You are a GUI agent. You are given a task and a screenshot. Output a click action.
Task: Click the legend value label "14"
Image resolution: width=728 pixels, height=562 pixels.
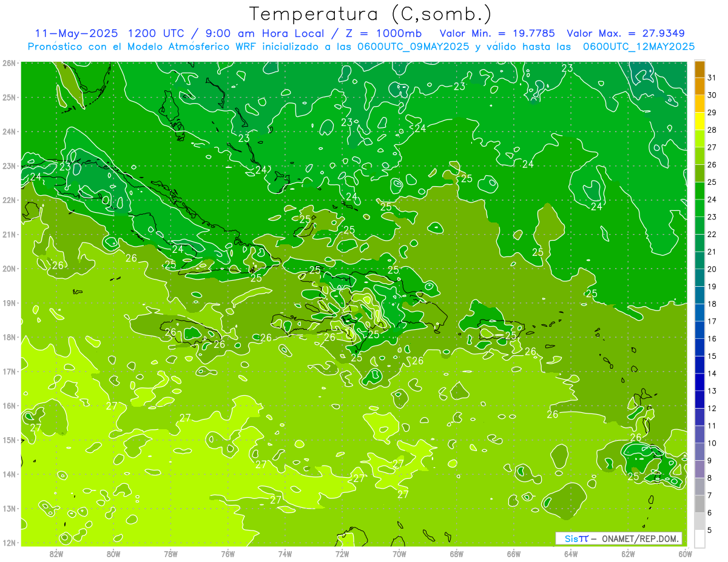712,373
